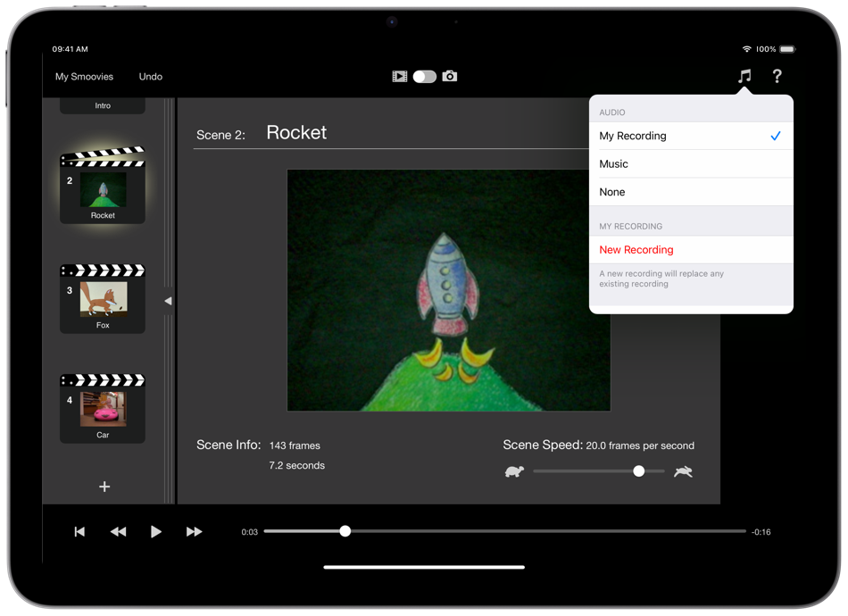
Task: Go back to My Smoovies
Action: tap(85, 77)
